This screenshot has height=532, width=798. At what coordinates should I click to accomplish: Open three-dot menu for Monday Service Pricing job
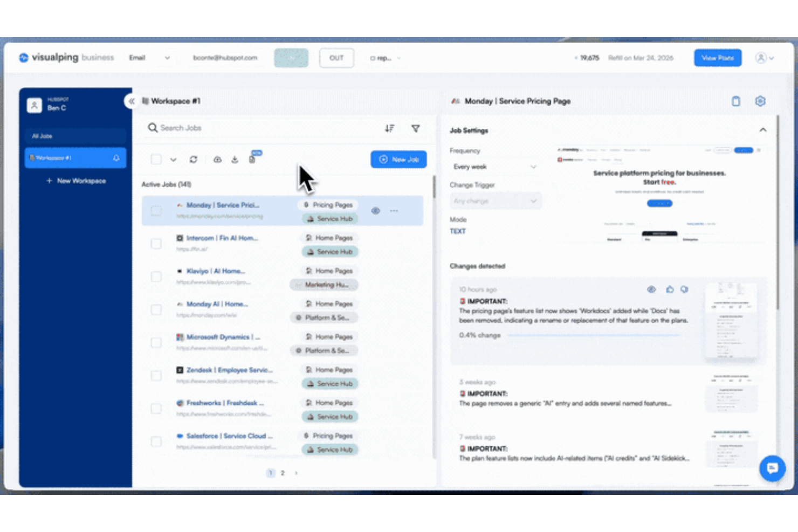pyautogui.click(x=394, y=211)
